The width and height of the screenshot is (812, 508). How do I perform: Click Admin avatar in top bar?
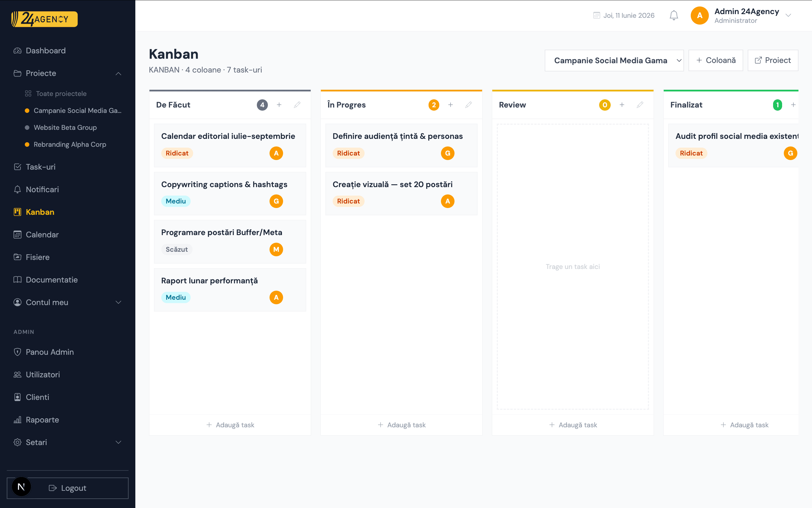click(x=700, y=16)
